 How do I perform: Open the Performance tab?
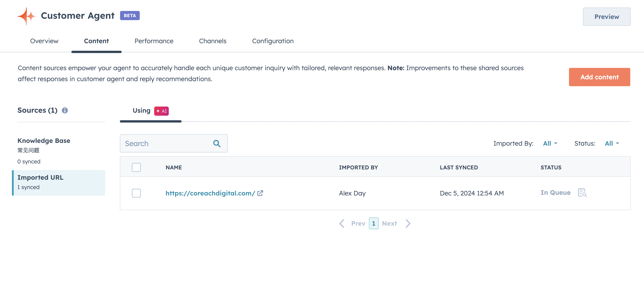coord(154,41)
